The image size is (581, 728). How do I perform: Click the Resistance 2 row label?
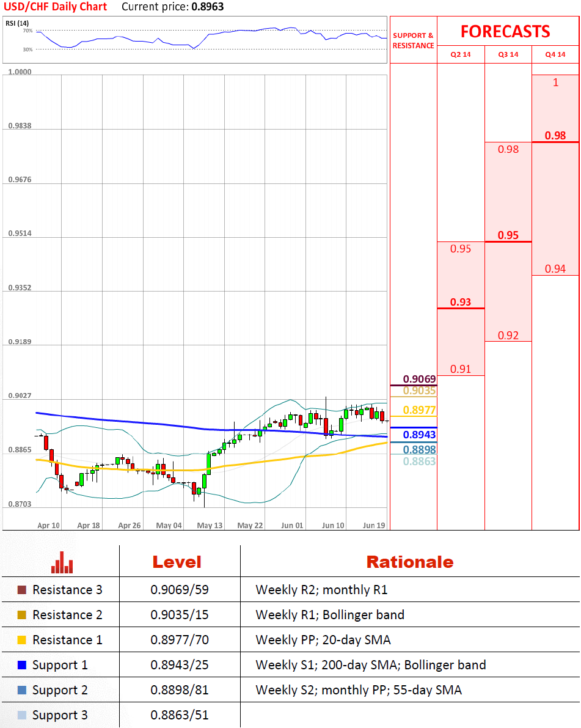tap(67, 615)
